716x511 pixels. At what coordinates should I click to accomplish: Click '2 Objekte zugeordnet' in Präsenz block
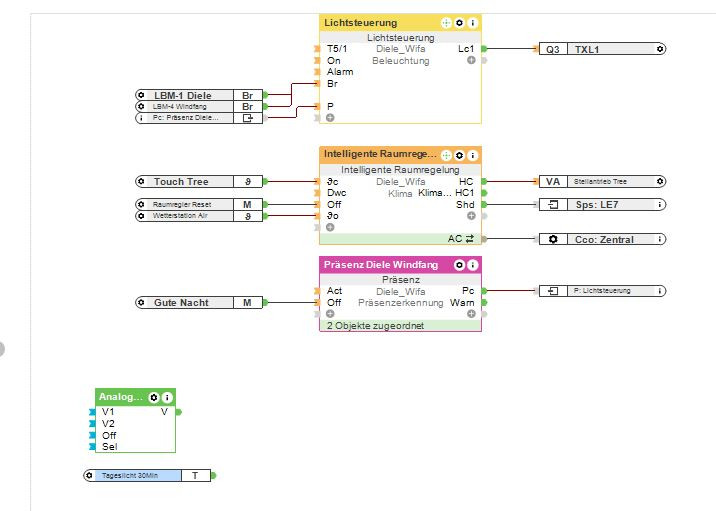[x=375, y=326]
